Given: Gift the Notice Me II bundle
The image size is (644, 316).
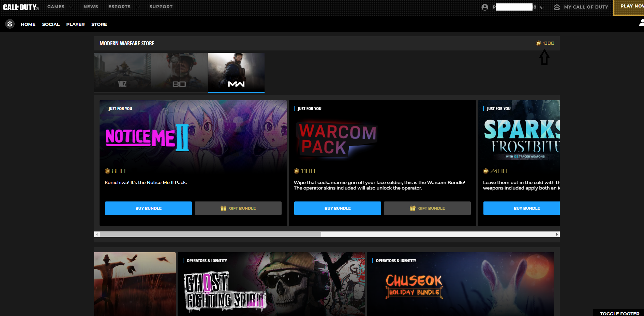Looking at the screenshot, I should 238,208.
